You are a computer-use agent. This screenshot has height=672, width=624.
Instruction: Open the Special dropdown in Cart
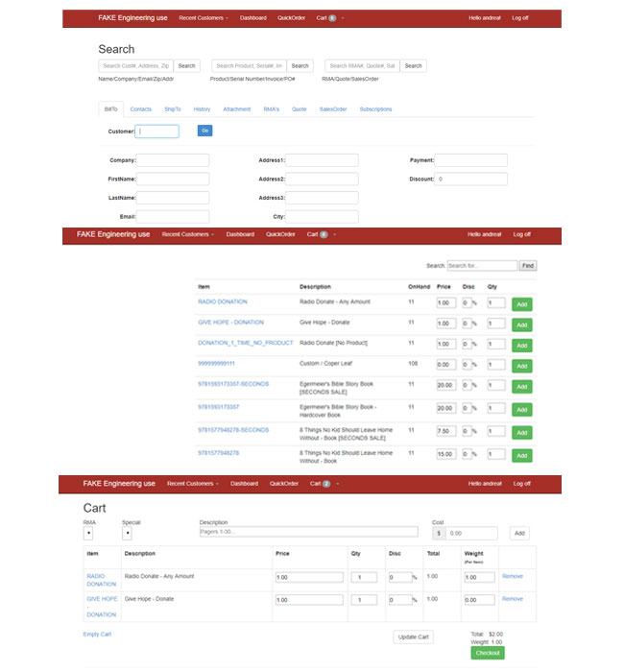coord(127,533)
